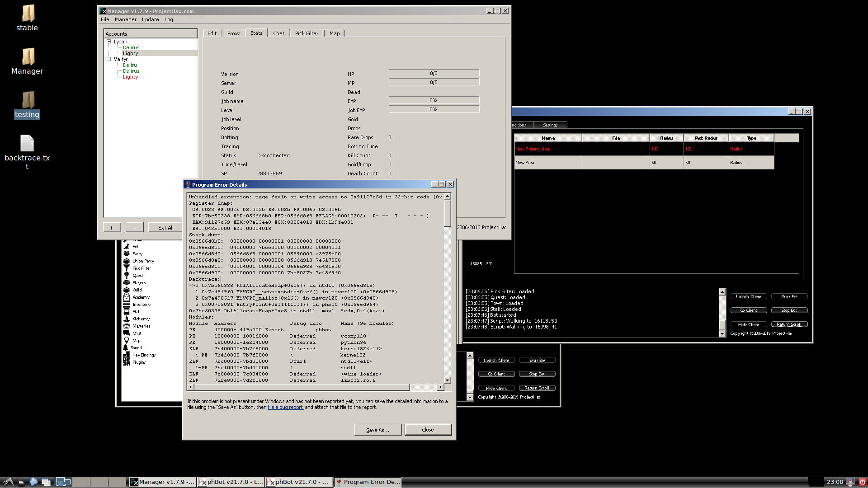Select the Quest icon in sidebar

pyautogui.click(x=127, y=275)
